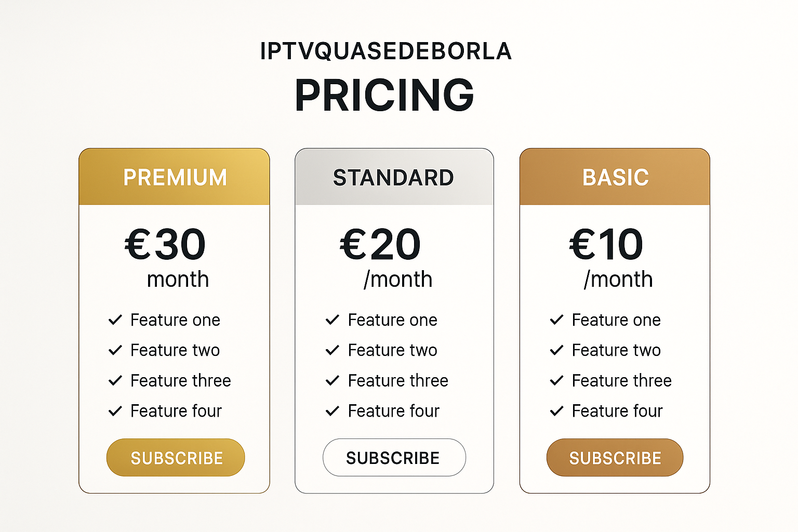
Task: Click the Feature four checkmark in Premium
Action: click(x=115, y=411)
